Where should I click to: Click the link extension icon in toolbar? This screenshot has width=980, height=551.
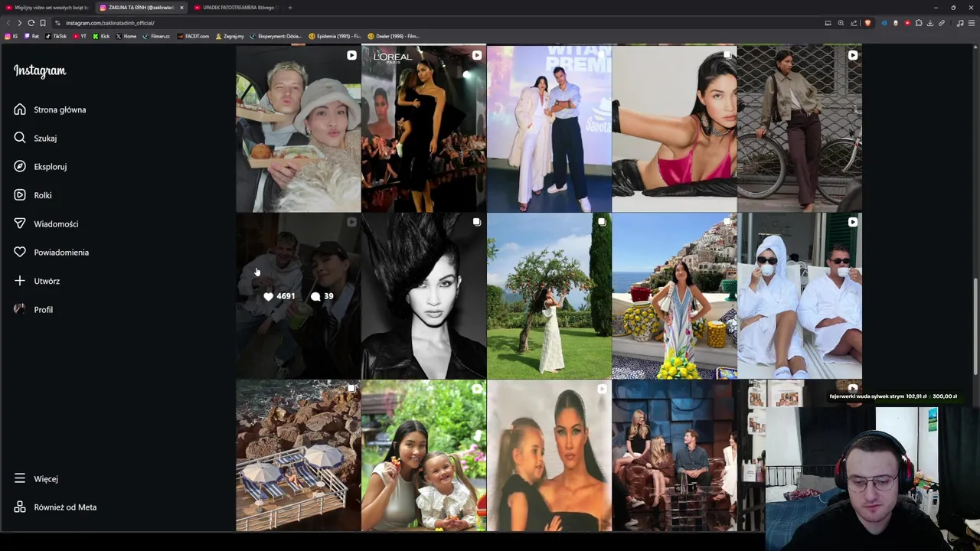pyautogui.click(x=942, y=23)
